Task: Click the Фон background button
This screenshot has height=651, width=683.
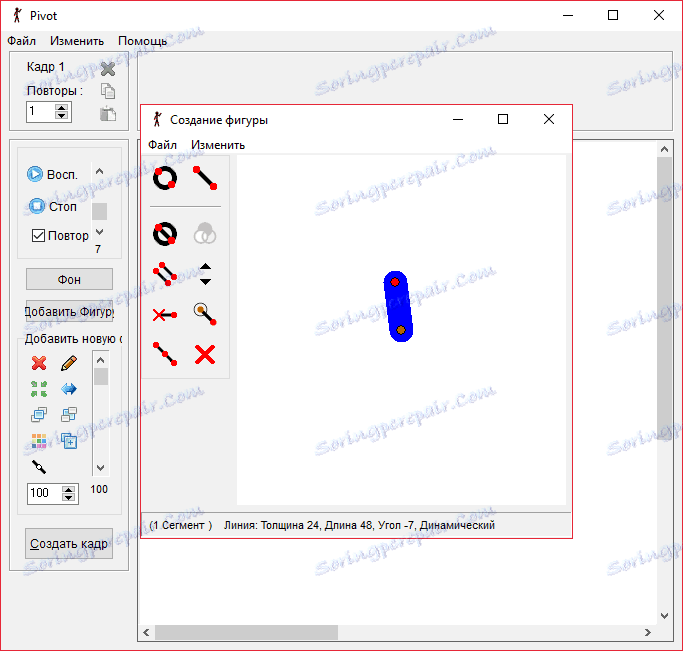Action: pyautogui.click(x=69, y=279)
